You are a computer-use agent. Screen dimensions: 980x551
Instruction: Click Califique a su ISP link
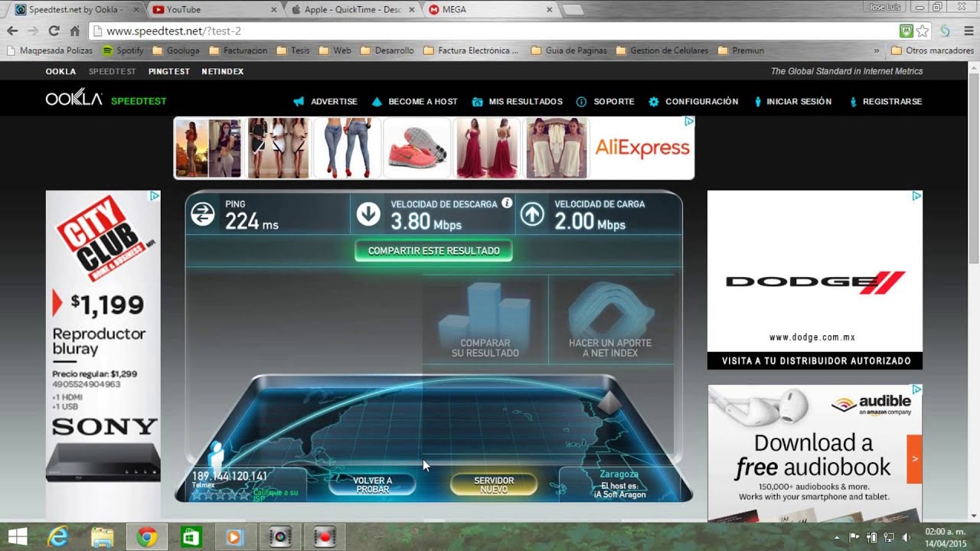pyautogui.click(x=275, y=495)
